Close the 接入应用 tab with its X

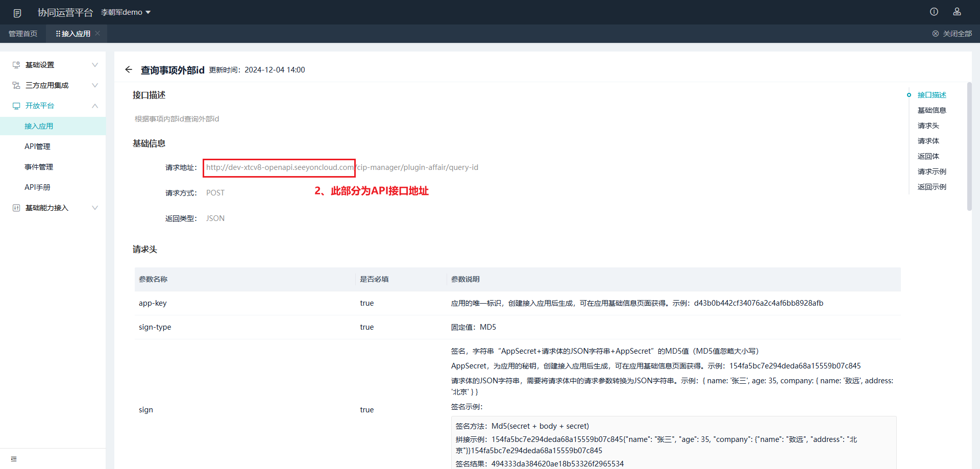tap(97, 33)
